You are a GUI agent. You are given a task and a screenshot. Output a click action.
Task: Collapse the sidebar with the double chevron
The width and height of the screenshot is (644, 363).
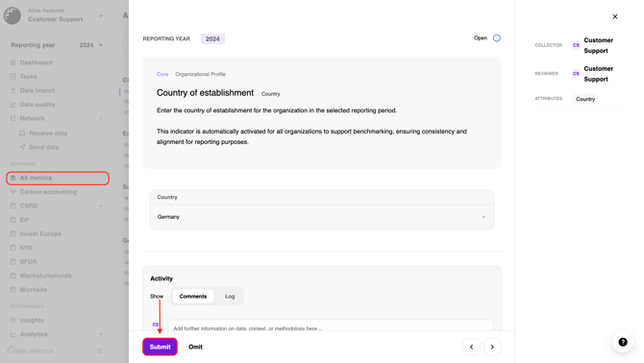[x=99, y=351]
